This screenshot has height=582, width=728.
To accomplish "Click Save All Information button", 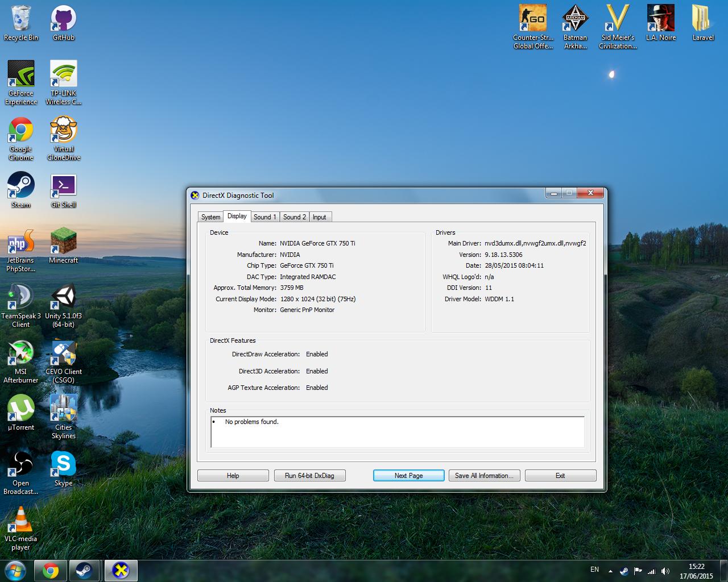I will point(484,476).
